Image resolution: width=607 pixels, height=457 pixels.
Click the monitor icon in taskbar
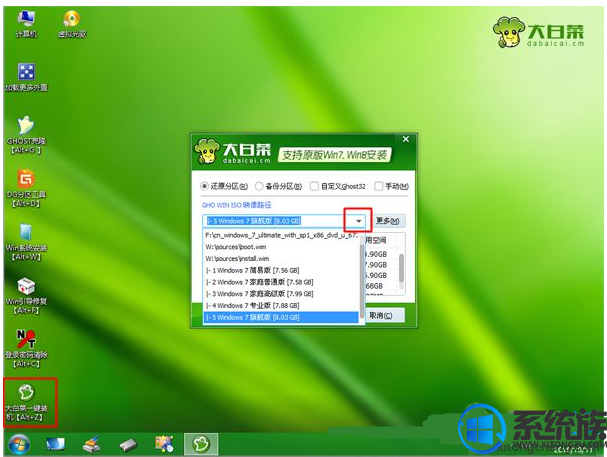tap(55, 444)
